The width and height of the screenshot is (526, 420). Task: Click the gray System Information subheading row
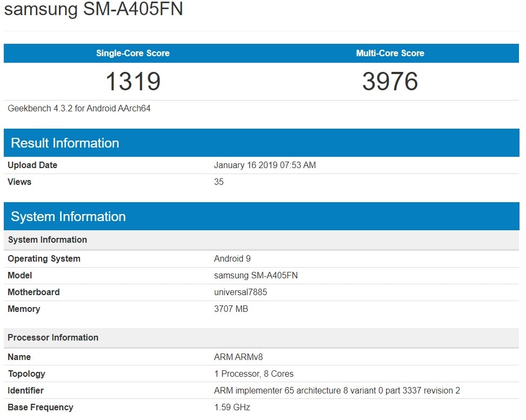pyautogui.click(x=261, y=240)
